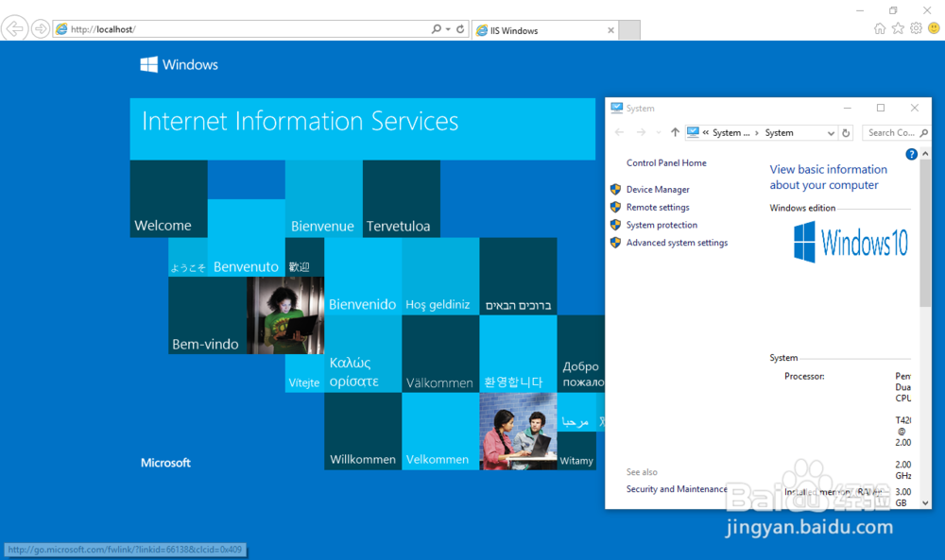Open the Tools gear icon in Internet Explorer
This screenshot has width=945, height=560.
[x=916, y=28]
